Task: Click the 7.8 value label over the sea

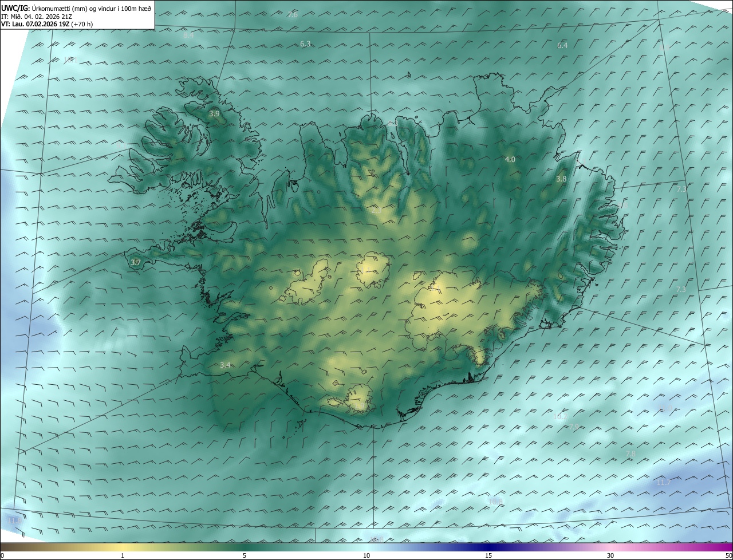Action: coord(630,453)
